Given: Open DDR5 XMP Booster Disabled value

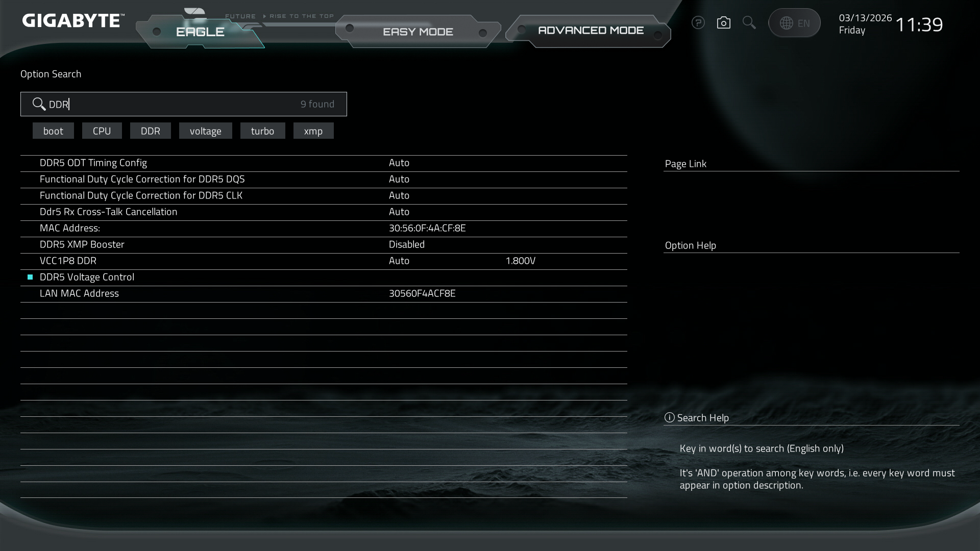Looking at the screenshot, I should tap(406, 244).
